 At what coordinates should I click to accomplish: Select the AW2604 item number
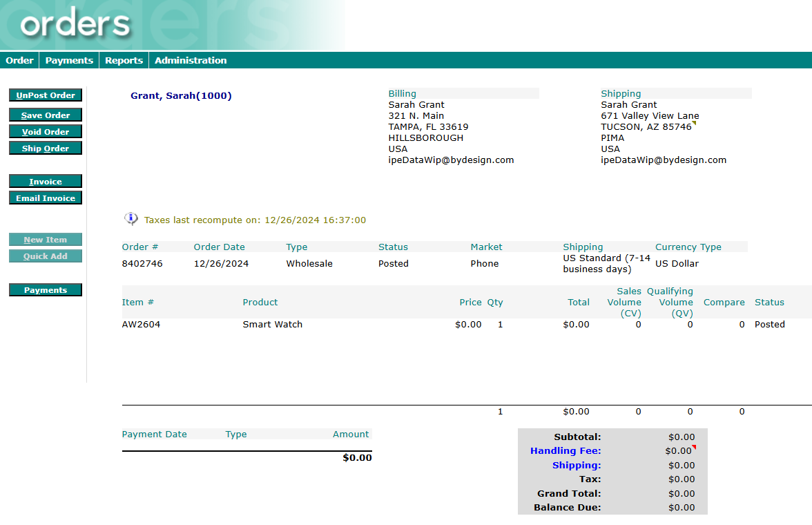pyautogui.click(x=141, y=325)
